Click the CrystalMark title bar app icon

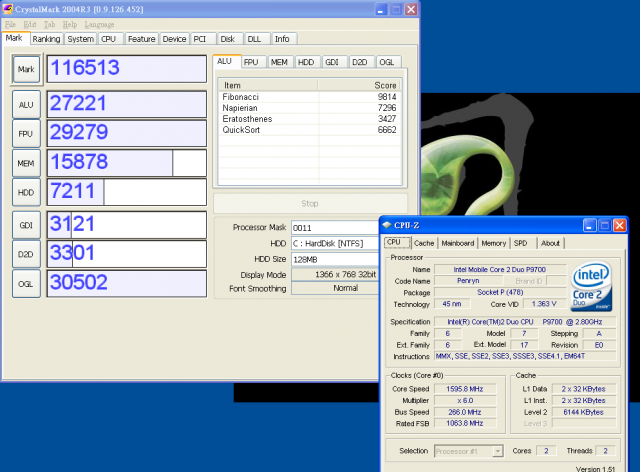7,9
